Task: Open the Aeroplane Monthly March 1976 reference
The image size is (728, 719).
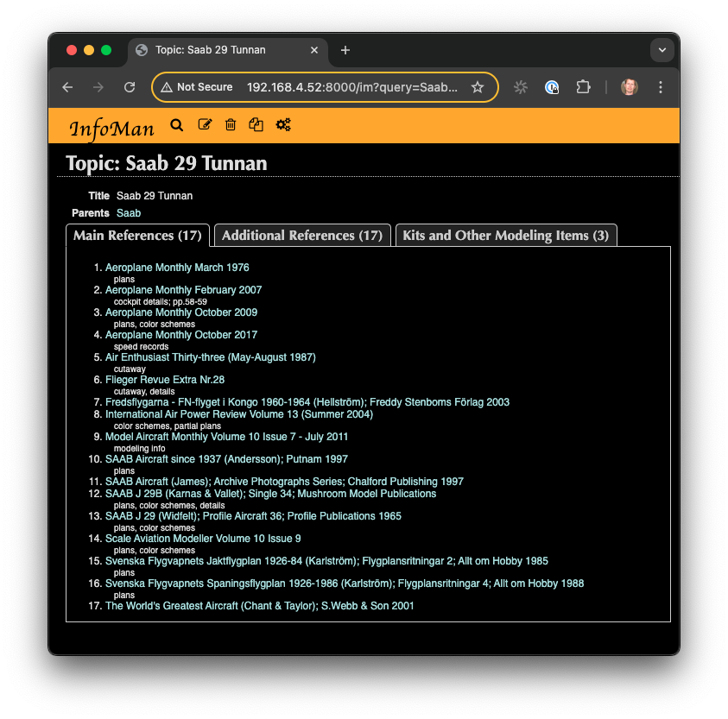Action: pyautogui.click(x=177, y=268)
